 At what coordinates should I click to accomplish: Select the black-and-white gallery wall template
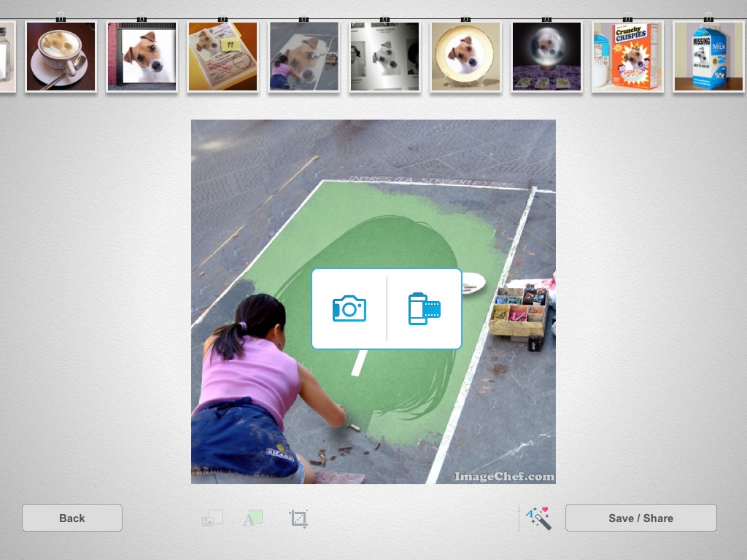point(384,56)
